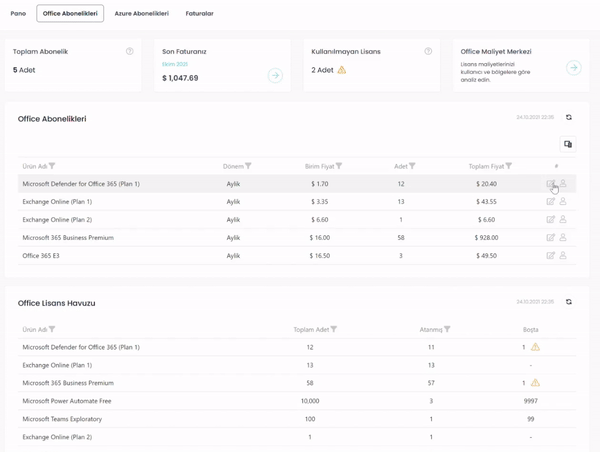Select Microsoft Power Automate Free pool row
Screen dimensions: 600x452
[x=297, y=401]
